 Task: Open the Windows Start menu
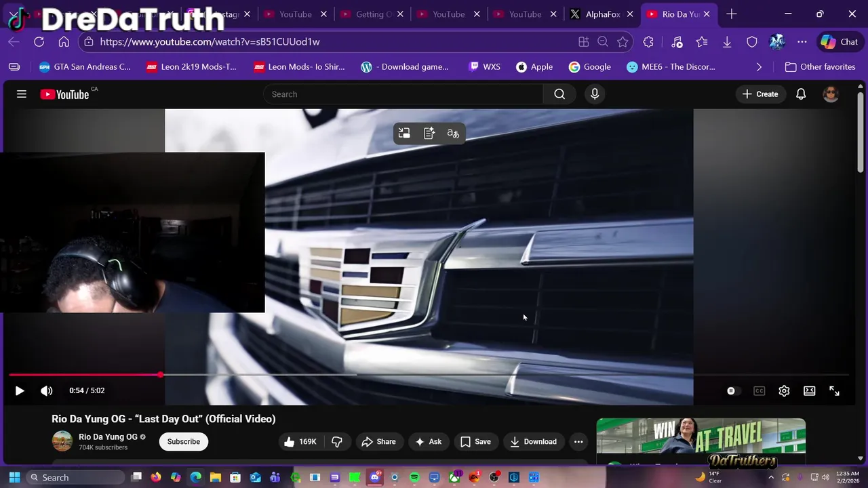click(x=14, y=478)
